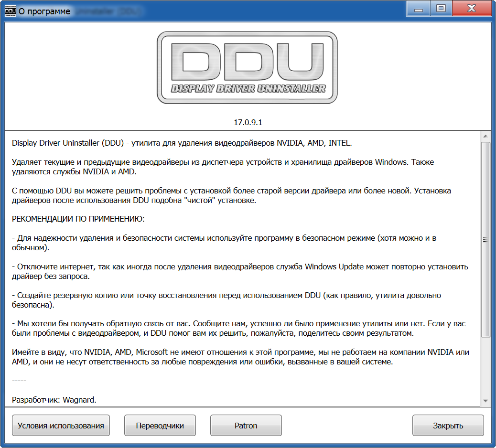Click the Разработчик: Wagnard line
Viewport: 496px width, 448px height.
point(54,399)
